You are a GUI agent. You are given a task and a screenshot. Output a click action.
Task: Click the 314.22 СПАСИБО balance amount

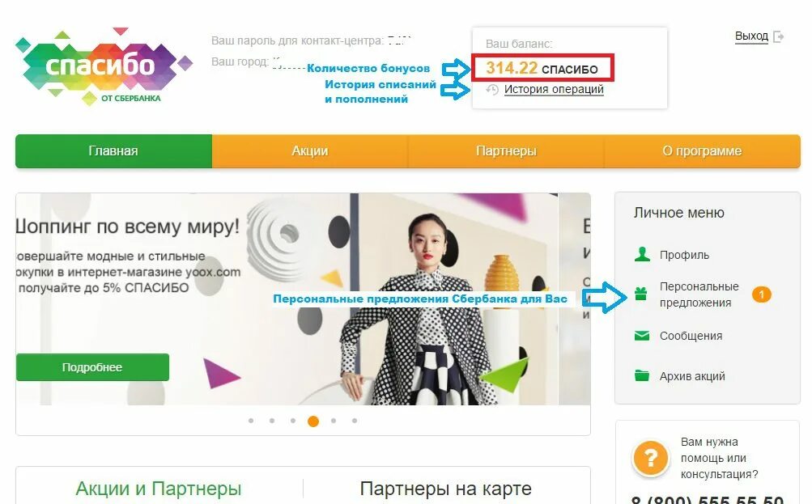point(542,68)
